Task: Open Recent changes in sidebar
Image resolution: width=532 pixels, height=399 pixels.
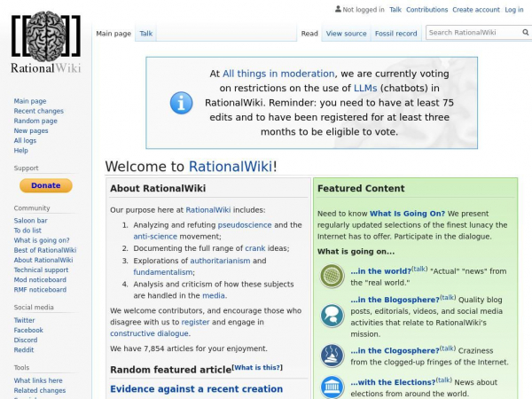Action: click(x=39, y=111)
